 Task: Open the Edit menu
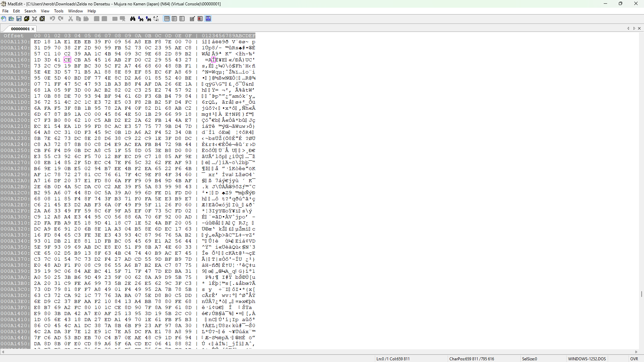pyautogui.click(x=16, y=11)
